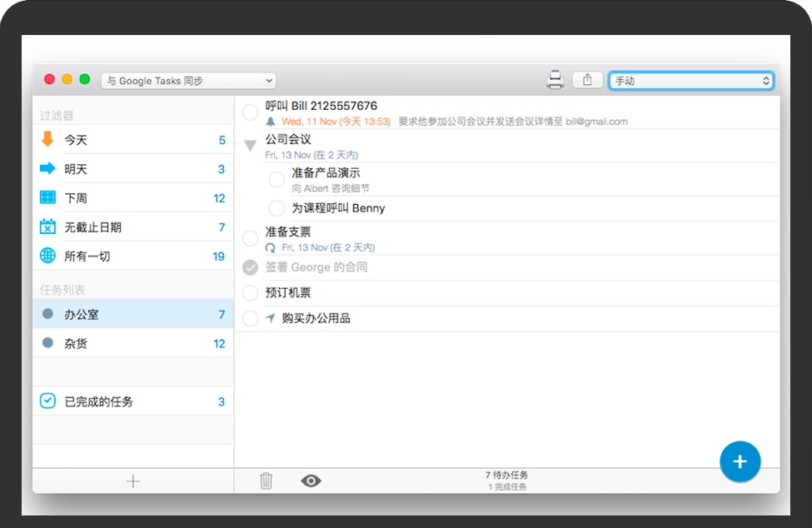Image resolution: width=812 pixels, height=528 pixels.
Task: Open the Google Tasks 同步 dropdown
Action: 188,81
